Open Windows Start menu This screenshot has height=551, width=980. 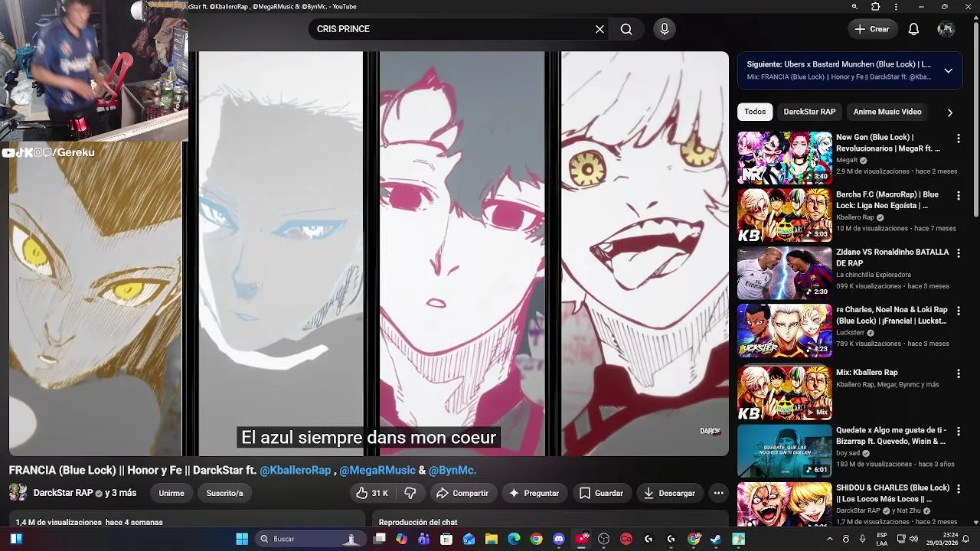coord(242,539)
